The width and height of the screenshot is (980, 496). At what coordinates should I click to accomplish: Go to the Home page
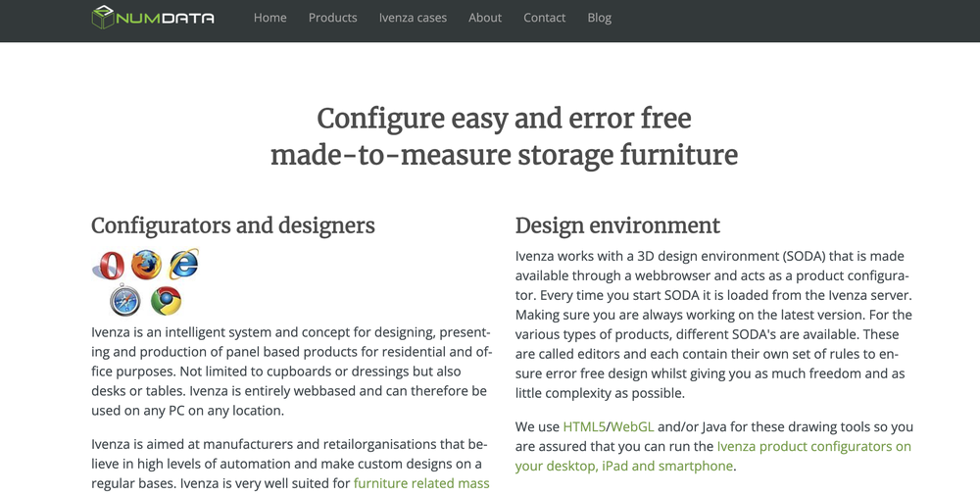tap(269, 18)
